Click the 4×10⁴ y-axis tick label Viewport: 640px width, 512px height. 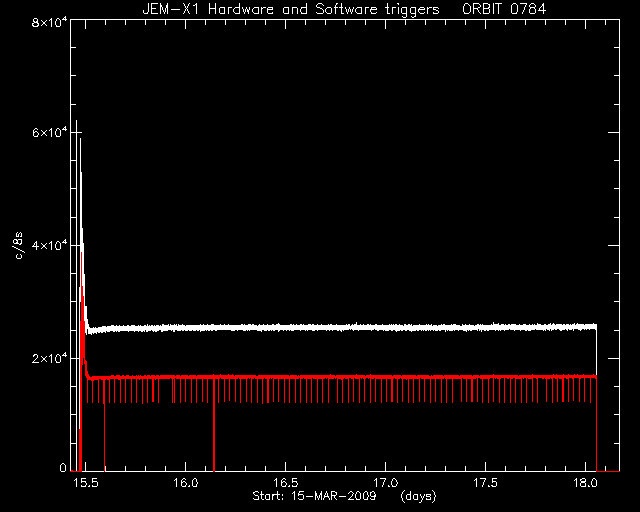(49, 245)
